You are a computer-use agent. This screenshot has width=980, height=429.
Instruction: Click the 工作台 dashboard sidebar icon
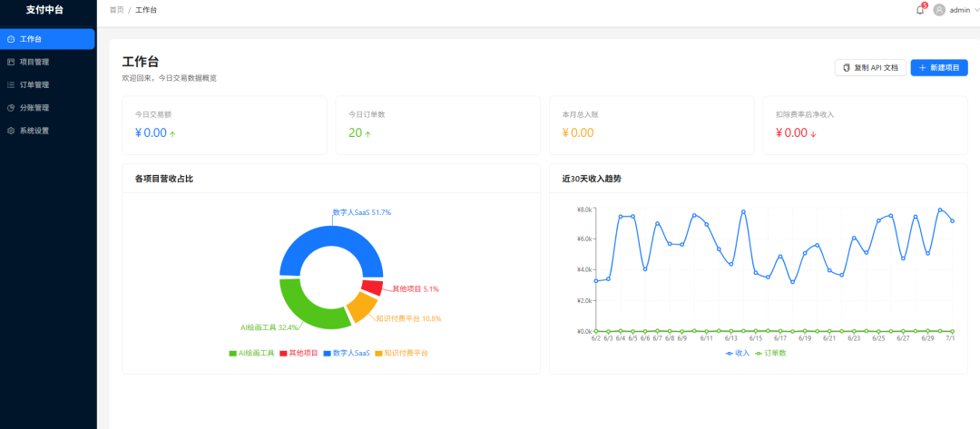(11, 39)
